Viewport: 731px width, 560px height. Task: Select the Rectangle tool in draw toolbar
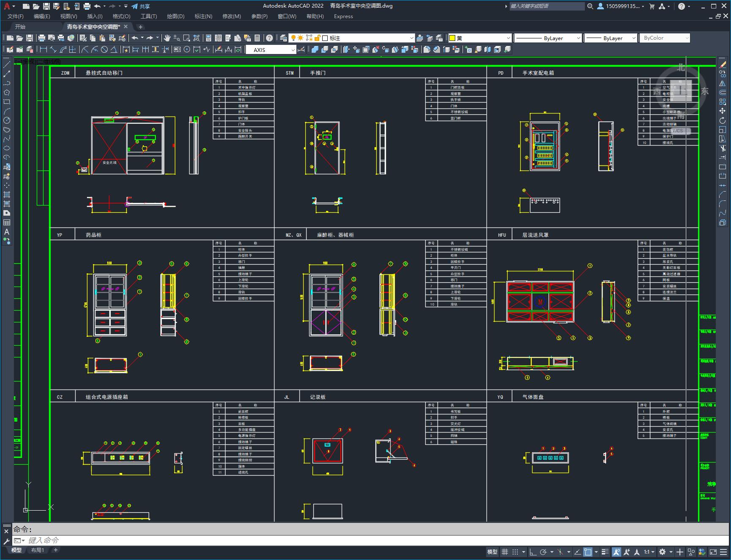[x=7, y=102]
